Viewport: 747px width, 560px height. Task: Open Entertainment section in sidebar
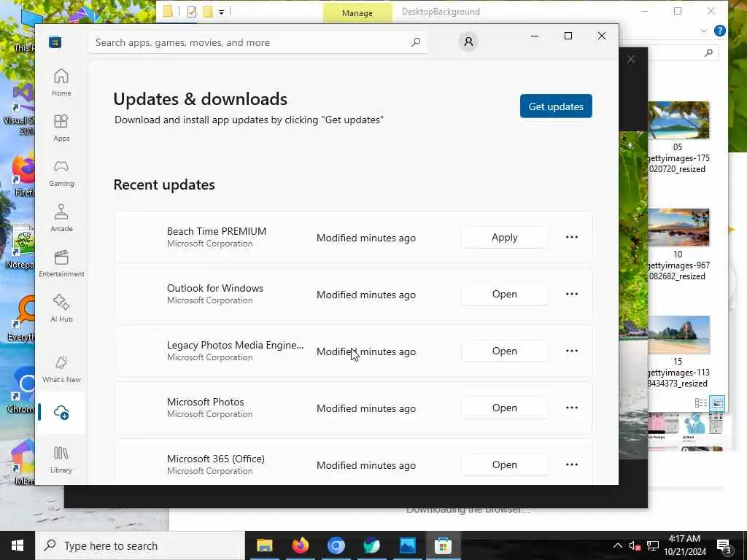pyautogui.click(x=61, y=262)
